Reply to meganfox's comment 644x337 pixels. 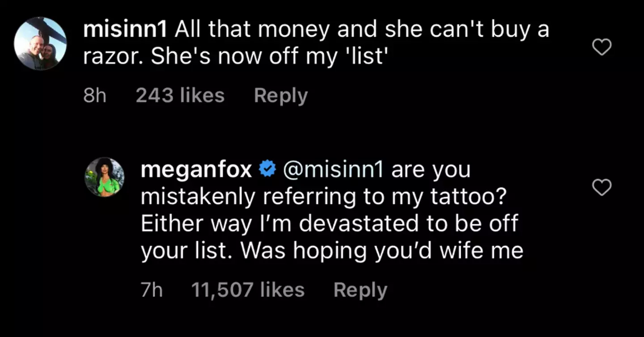pos(360,290)
